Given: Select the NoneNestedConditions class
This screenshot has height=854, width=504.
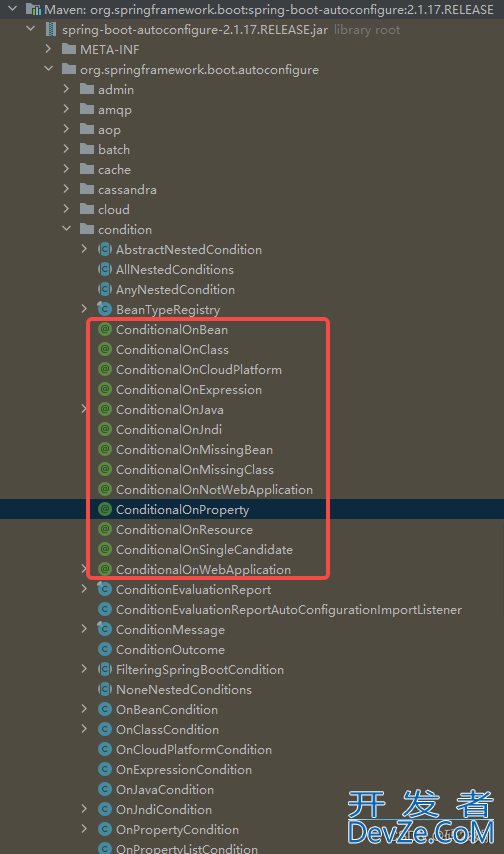Looking at the screenshot, I should point(184,690).
